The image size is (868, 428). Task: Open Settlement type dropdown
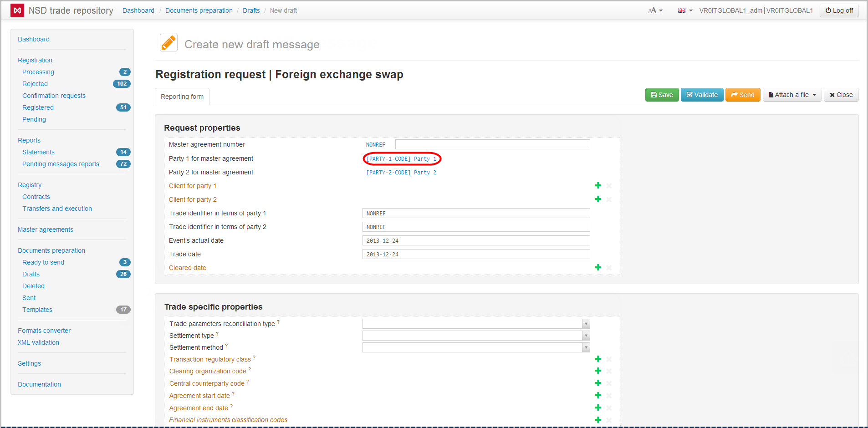(586, 336)
